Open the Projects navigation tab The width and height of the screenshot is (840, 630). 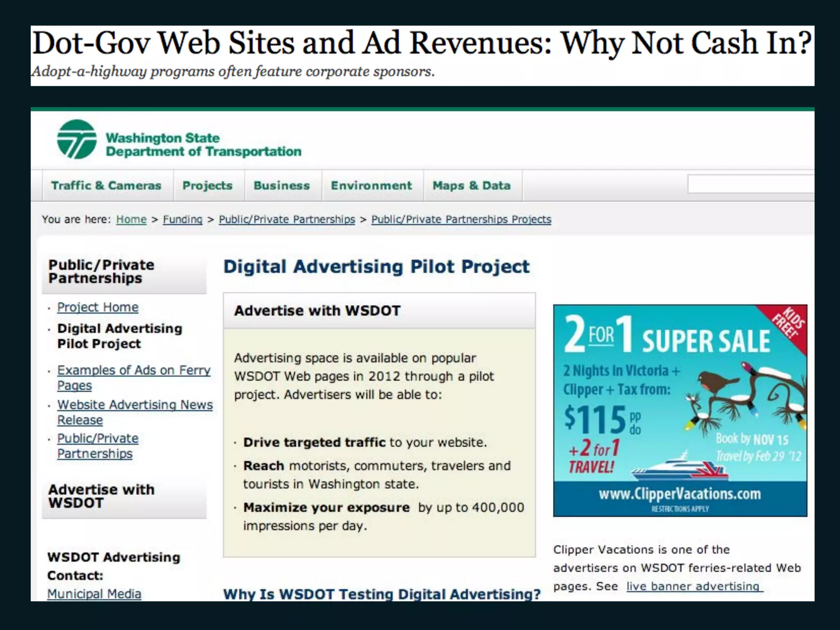click(208, 185)
